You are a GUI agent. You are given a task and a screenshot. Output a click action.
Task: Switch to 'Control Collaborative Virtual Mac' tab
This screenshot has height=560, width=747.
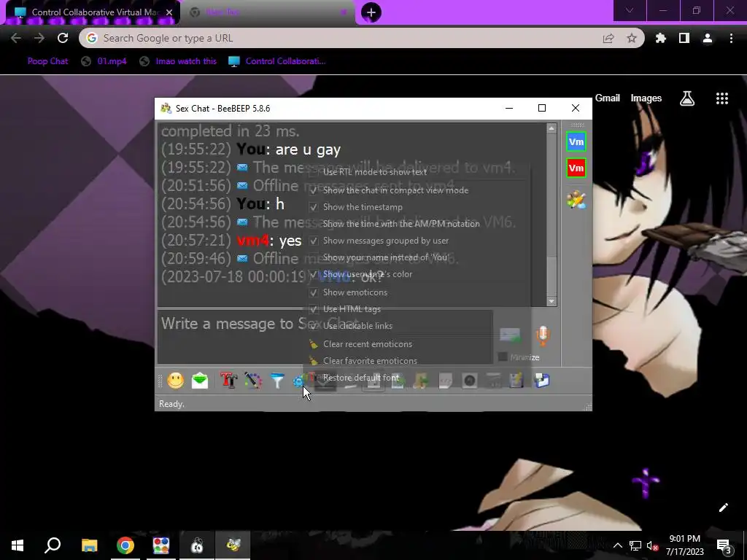click(x=93, y=12)
